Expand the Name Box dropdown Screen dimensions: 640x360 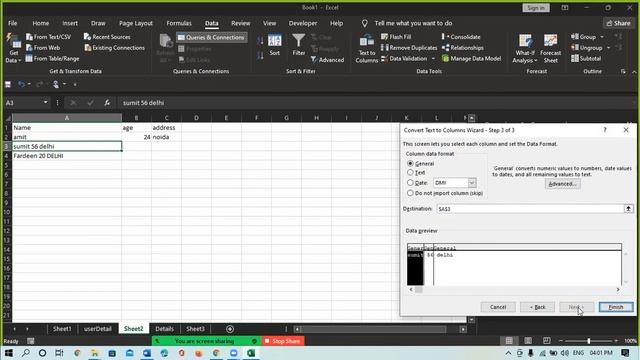point(45,102)
